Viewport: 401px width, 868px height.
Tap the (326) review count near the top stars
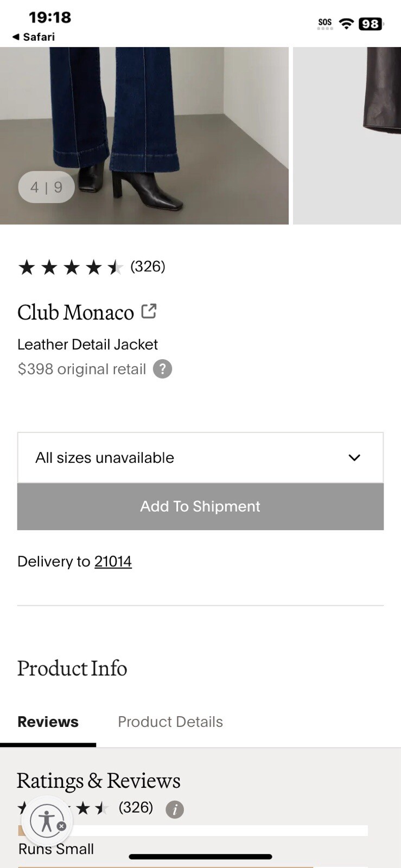coord(148,266)
